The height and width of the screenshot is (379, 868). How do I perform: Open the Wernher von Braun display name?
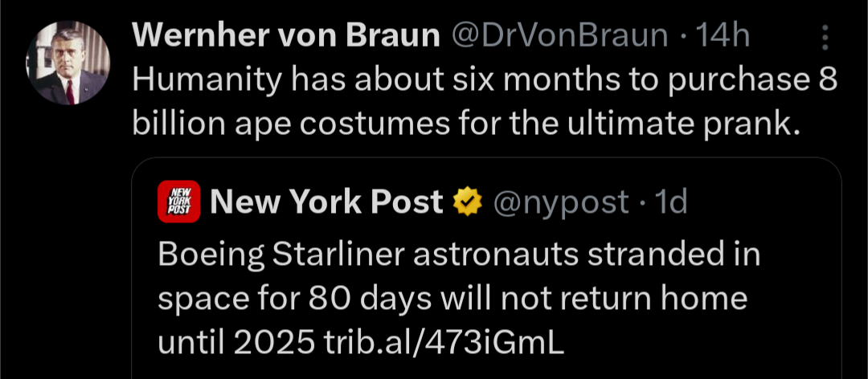point(285,36)
